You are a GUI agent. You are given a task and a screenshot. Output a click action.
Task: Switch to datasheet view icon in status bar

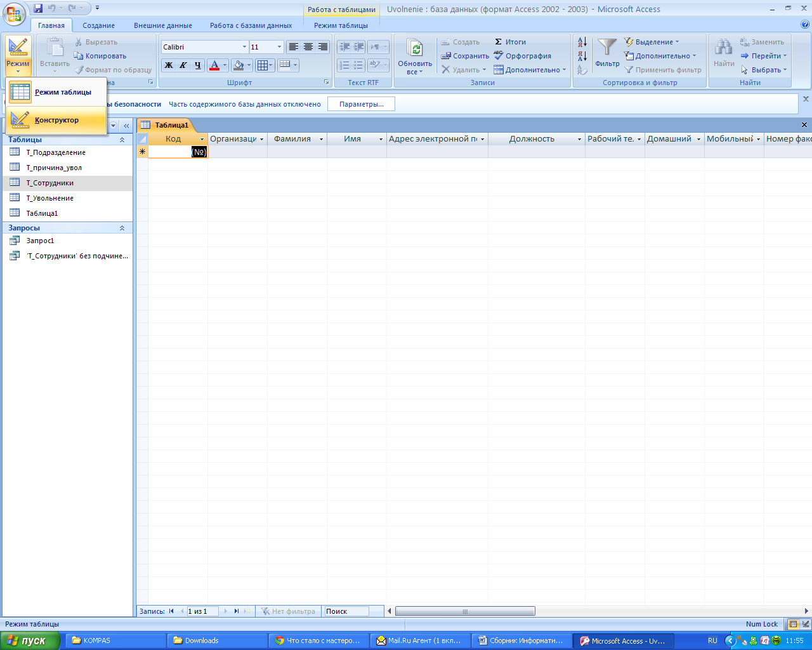(793, 624)
